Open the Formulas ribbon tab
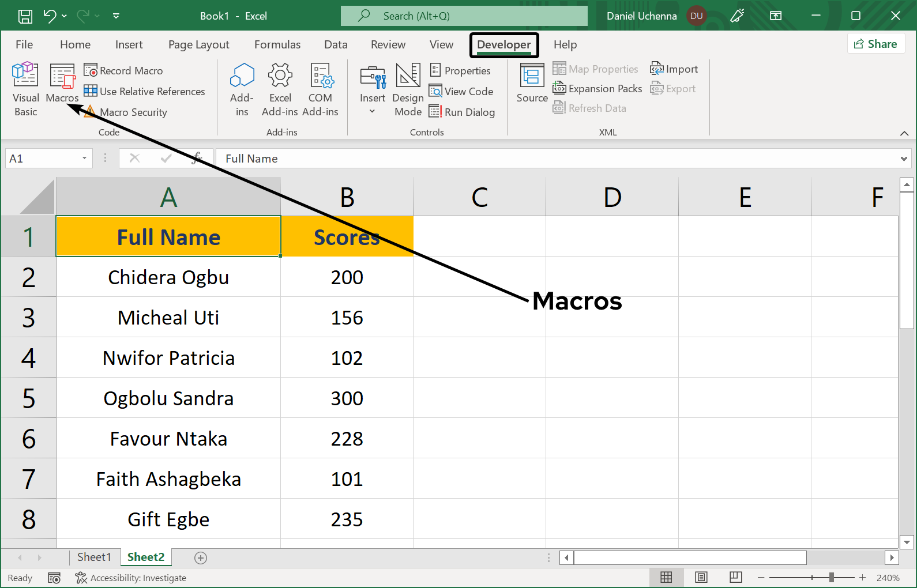The image size is (917, 588). pos(277,44)
